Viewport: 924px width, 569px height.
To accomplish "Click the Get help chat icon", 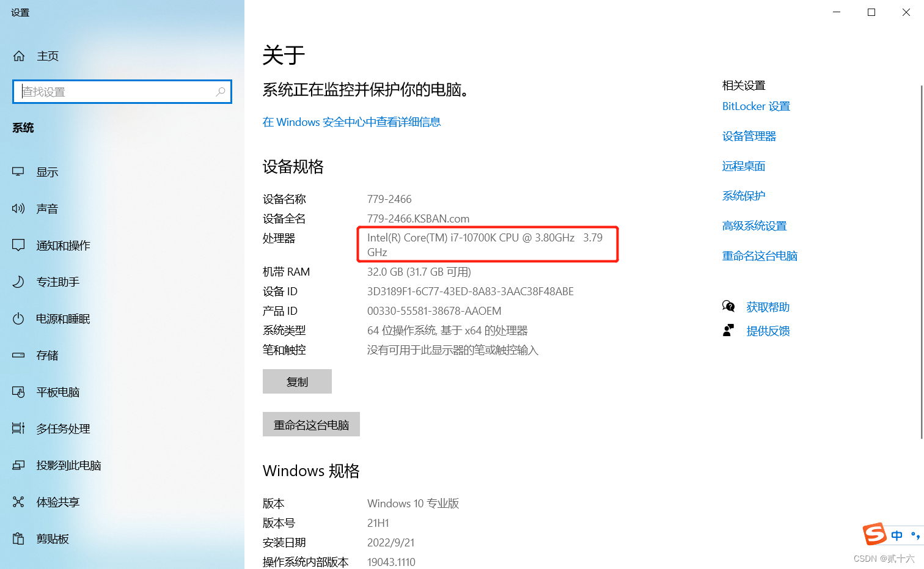I will point(728,306).
